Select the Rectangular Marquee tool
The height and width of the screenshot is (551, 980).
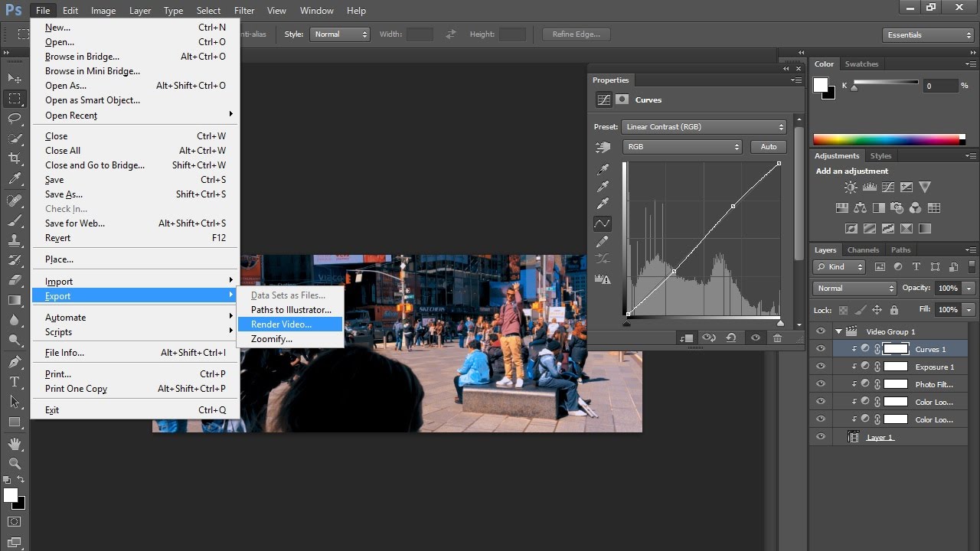[15, 99]
